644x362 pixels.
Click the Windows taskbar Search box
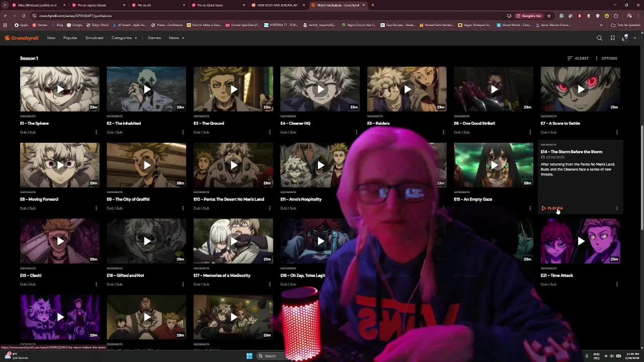point(271,356)
